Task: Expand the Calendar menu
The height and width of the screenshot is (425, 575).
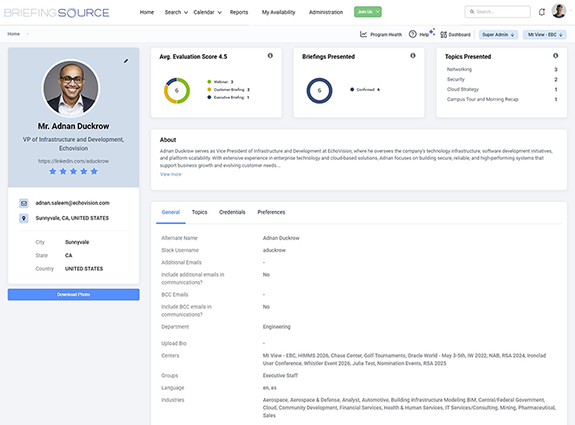Action: (208, 12)
